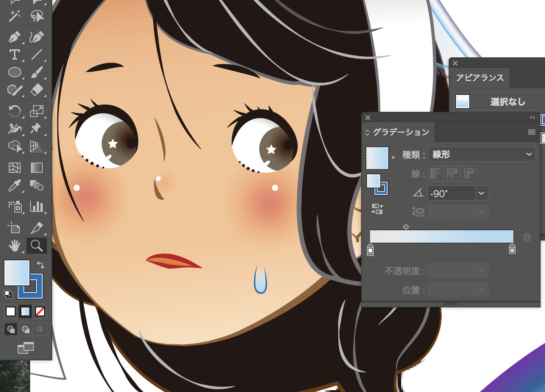The image size is (545, 392).
Task: Select the Gradient tool in toolbar
Action: (37, 168)
